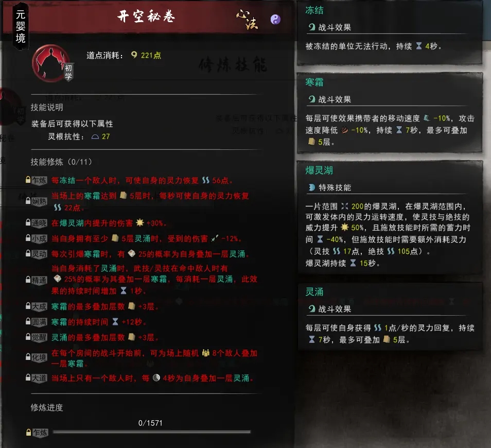This screenshot has height=448, width=491.
Task: Click the 道点消耗 cost pin icon
Action: (x=134, y=55)
